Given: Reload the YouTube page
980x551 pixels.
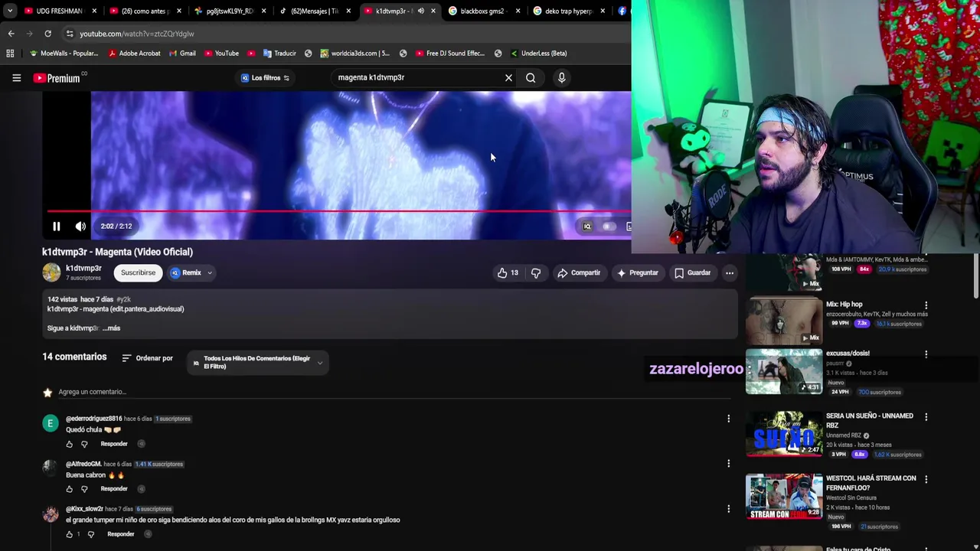Looking at the screenshot, I should [47, 34].
